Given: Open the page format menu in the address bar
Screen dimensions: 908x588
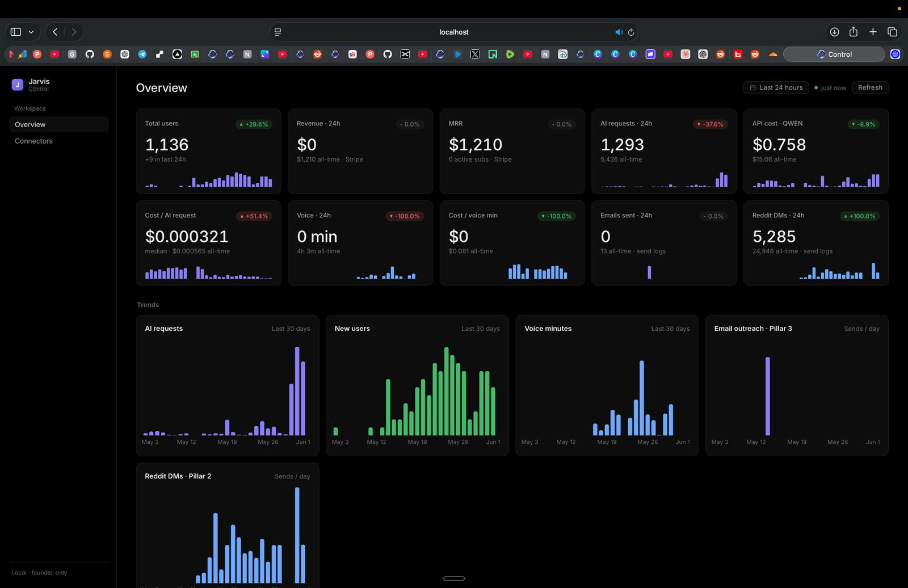Looking at the screenshot, I should [x=278, y=32].
